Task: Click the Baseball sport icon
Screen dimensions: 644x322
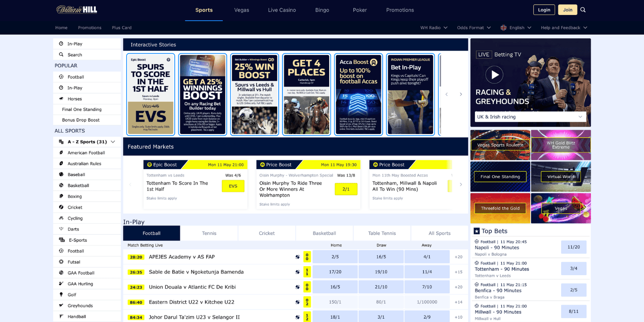Action: (x=61, y=175)
